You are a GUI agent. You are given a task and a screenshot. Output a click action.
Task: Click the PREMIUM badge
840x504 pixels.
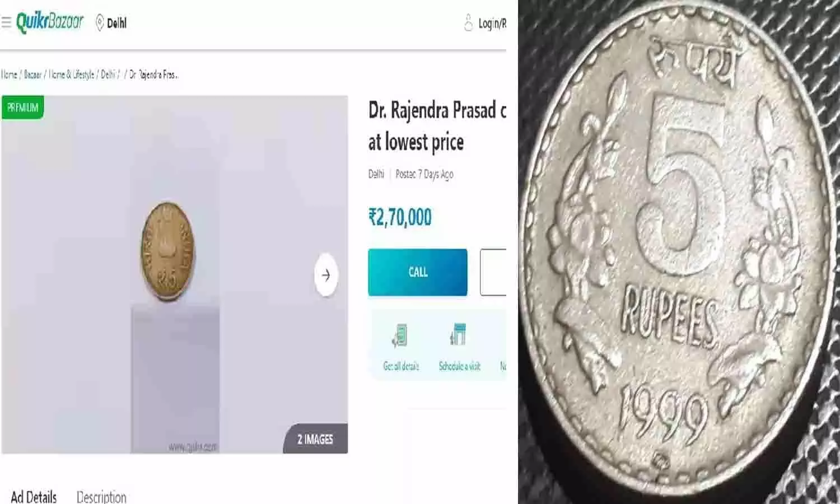22,108
